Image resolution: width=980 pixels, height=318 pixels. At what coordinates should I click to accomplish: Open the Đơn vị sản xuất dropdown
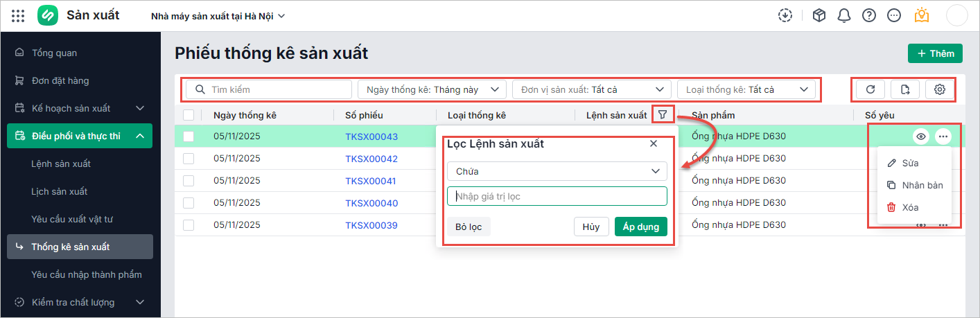point(592,89)
